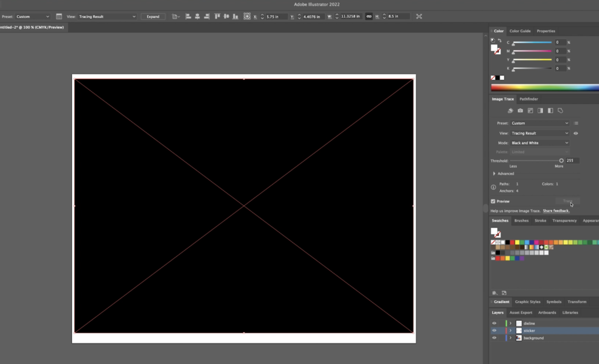Expand the sticker layer
Viewport: 599px width, 364px height.
[510, 331]
